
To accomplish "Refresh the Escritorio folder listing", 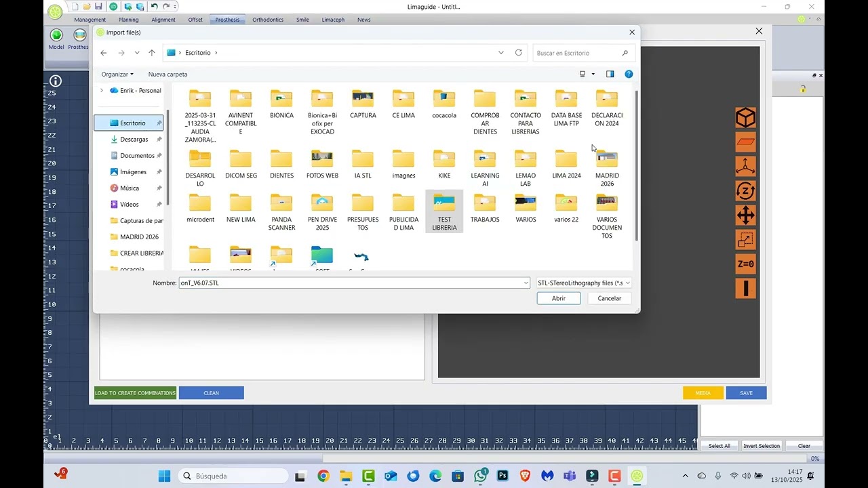I will tap(519, 53).
